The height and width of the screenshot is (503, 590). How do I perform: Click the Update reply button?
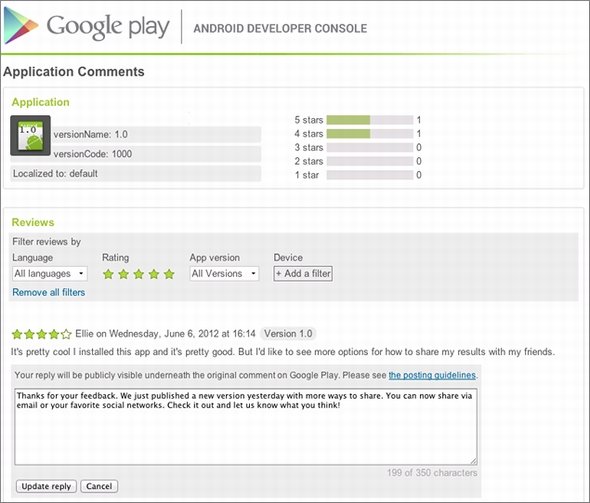tap(46, 486)
